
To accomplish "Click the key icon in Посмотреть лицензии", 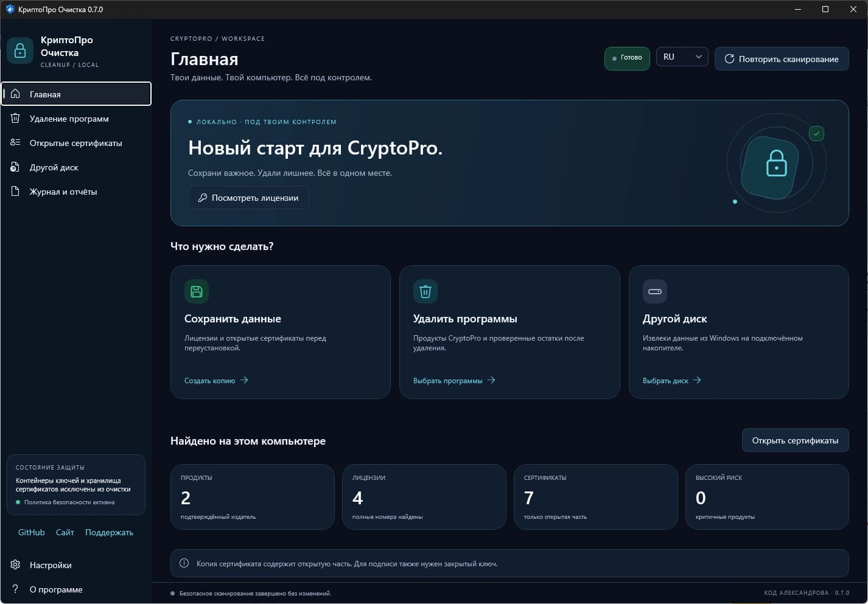I will (x=203, y=198).
